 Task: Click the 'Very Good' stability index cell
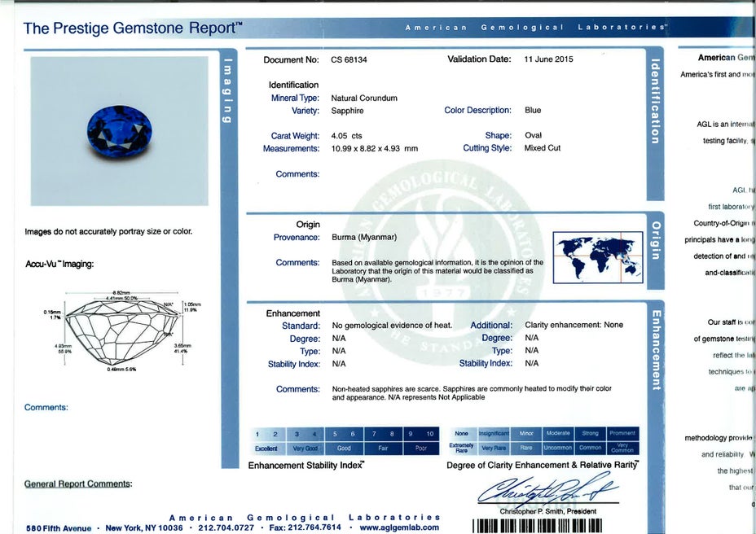(306, 449)
